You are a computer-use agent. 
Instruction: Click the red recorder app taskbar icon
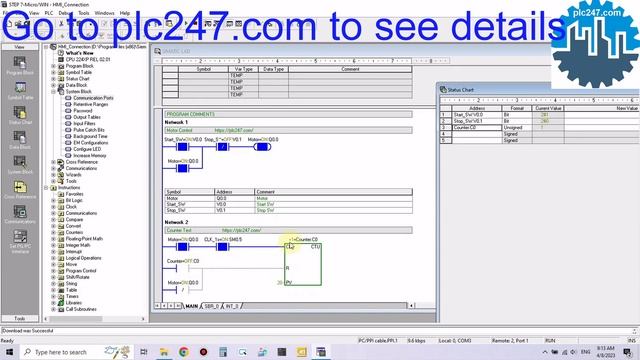pyautogui.click(x=203, y=352)
